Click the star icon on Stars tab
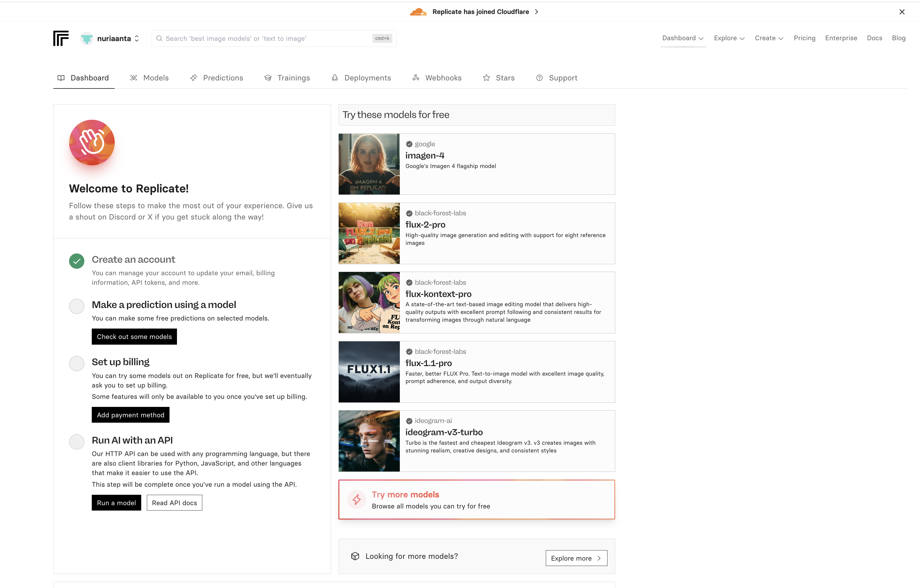 click(486, 78)
